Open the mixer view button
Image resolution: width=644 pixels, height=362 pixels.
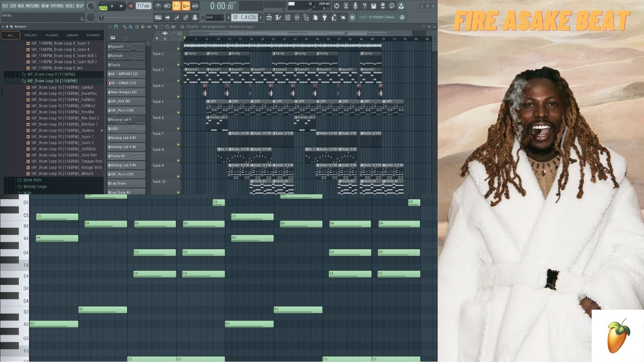[297, 18]
